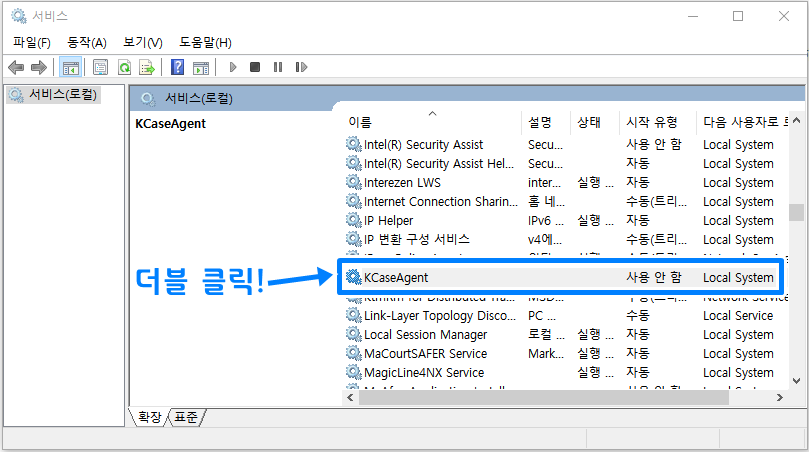Toggle the show/hide console tree icon
809x452 pixels.
tap(70, 67)
